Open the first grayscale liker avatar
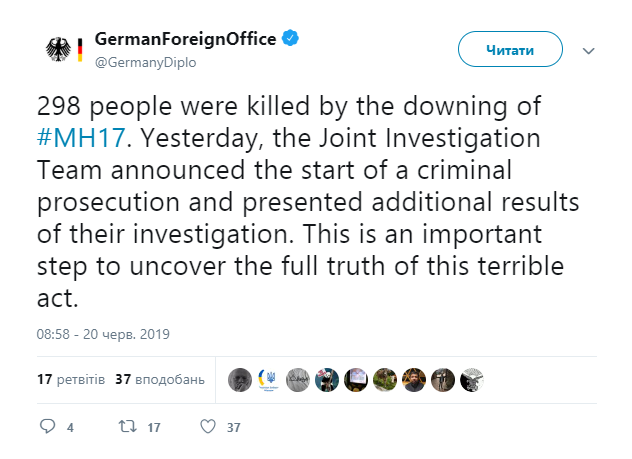Image resolution: width=632 pixels, height=459 pixels. coord(239,379)
